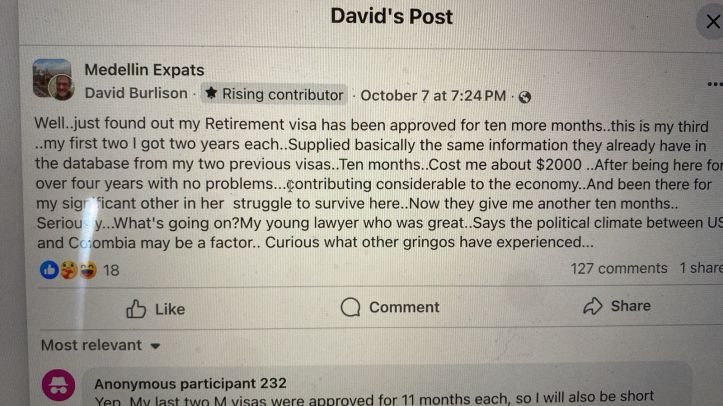The width and height of the screenshot is (723, 406).
Task: Click the care emoji reaction icon
Action: 68,270
